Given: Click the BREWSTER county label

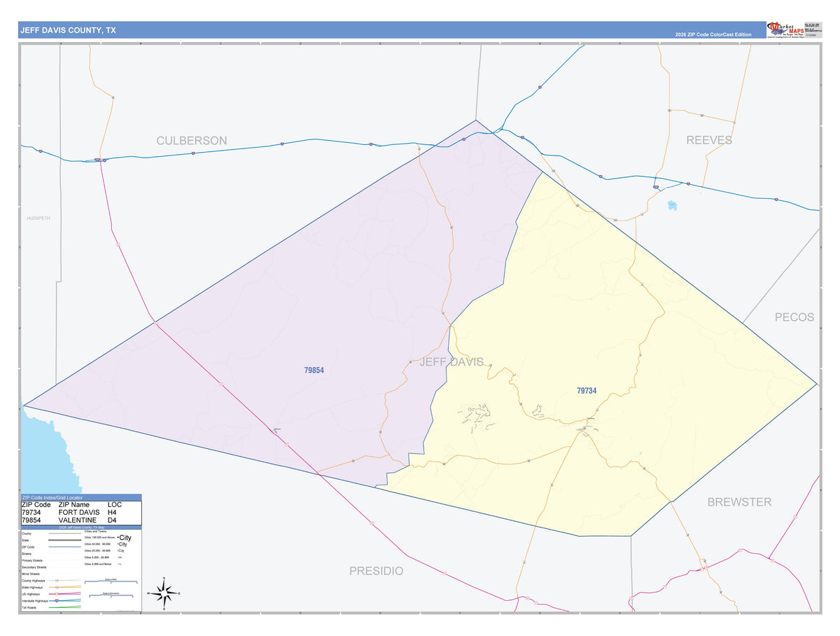Looking at the screenshot, I should tap(739, 502).
